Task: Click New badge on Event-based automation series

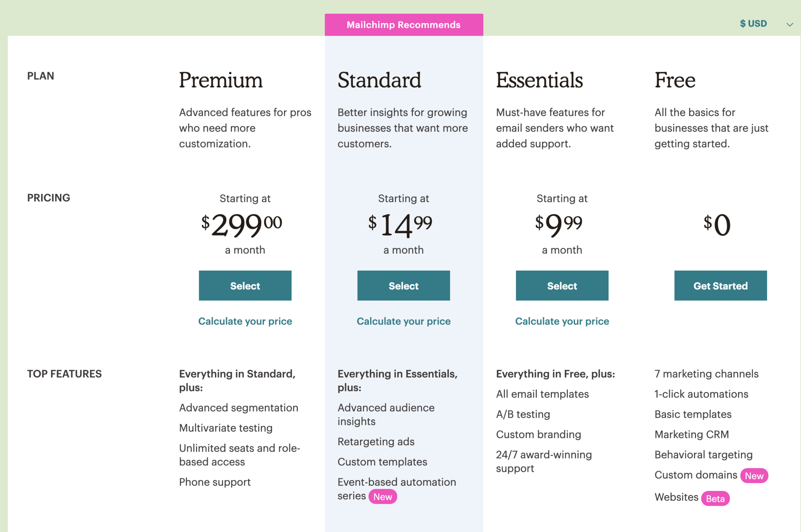Action: tap(382, 497)
